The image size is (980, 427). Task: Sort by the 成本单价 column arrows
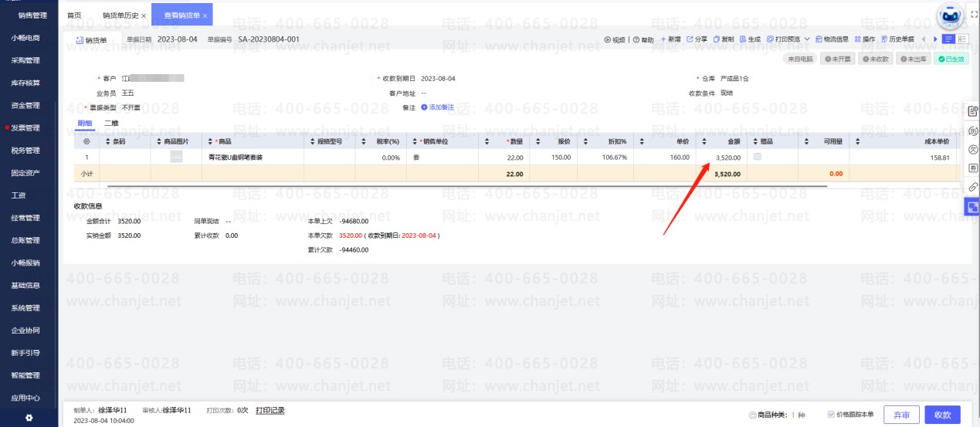tap(858, 141)
